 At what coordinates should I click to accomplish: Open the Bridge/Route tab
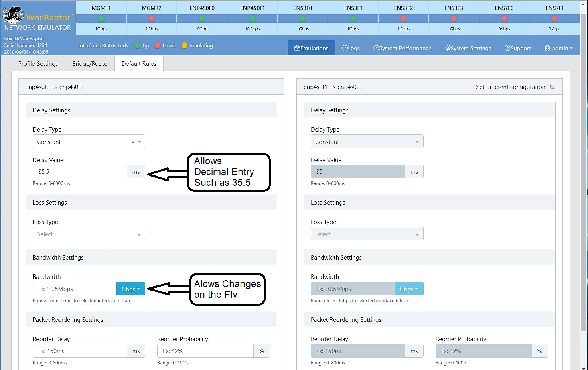[89, 63]
